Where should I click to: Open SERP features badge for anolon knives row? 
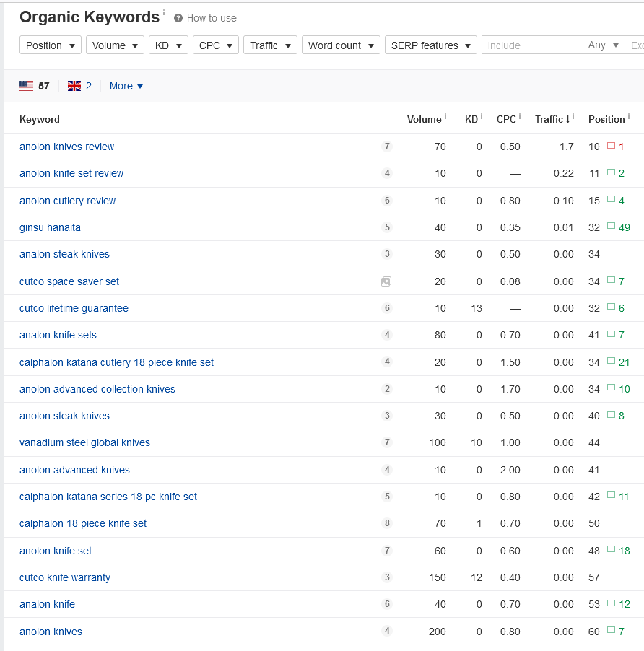(x=387, y=631)
